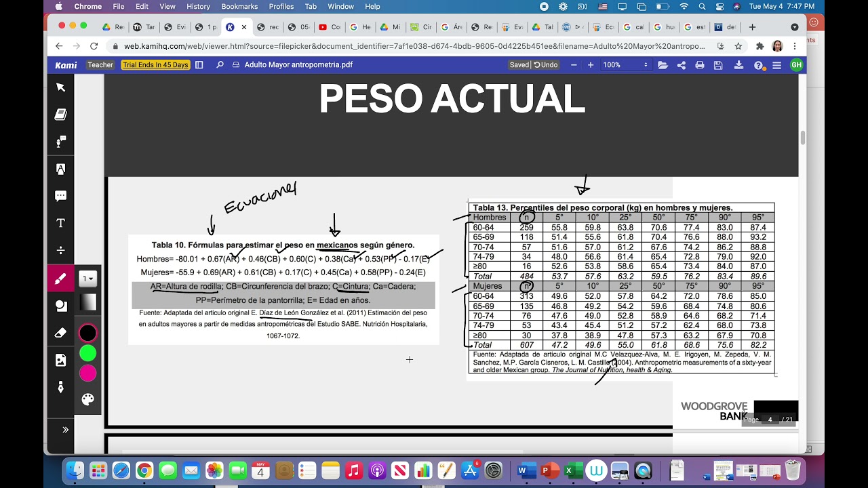Pick the black color swatch
Viewport: 868px width, 488px height.
[x=88, y=333]
